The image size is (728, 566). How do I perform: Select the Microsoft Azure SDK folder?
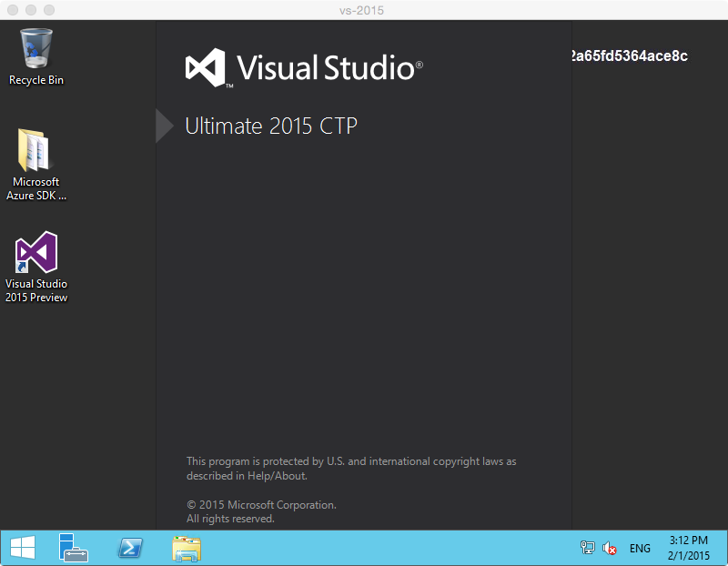[x=36, y=165]
